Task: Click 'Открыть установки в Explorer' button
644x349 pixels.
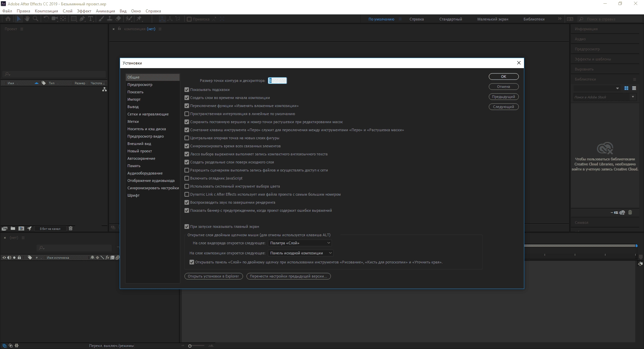Action: click(x=213, y=276)
